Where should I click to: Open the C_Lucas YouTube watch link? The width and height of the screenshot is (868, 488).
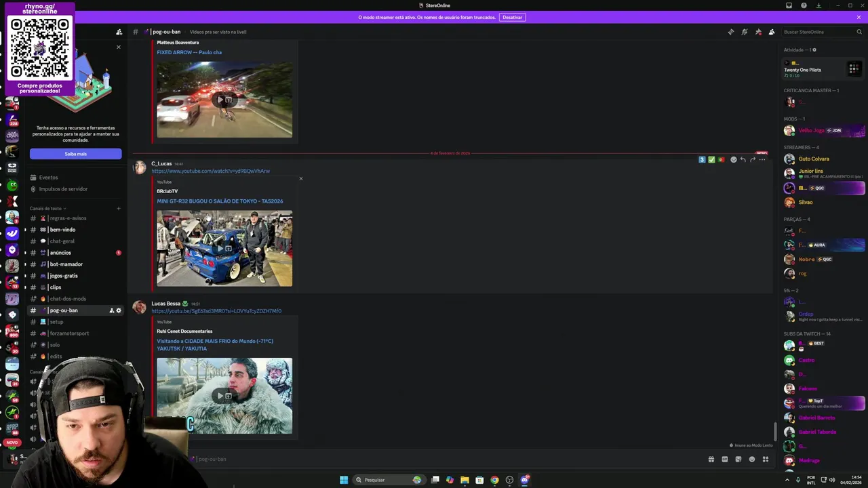coord(210,171)
